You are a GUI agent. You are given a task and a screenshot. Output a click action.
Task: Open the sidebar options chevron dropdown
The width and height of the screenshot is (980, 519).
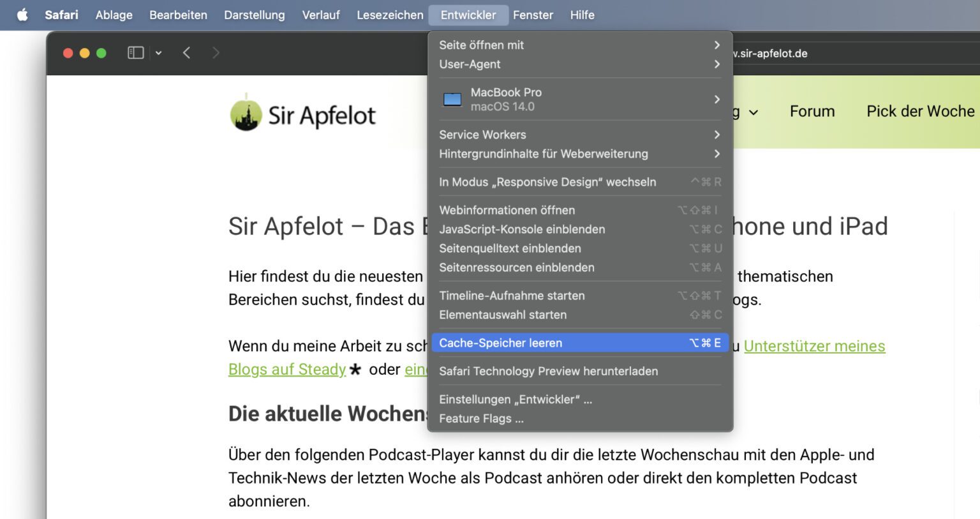[x=158, y=53]
